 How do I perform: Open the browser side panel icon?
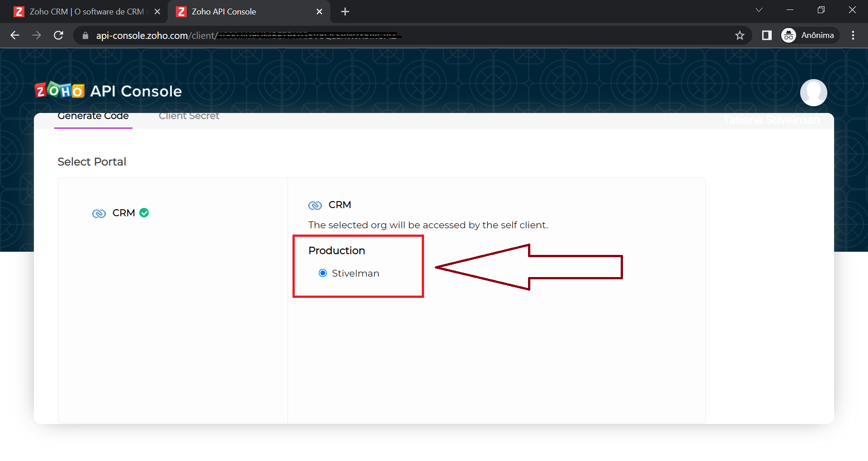tap(767, 35)
